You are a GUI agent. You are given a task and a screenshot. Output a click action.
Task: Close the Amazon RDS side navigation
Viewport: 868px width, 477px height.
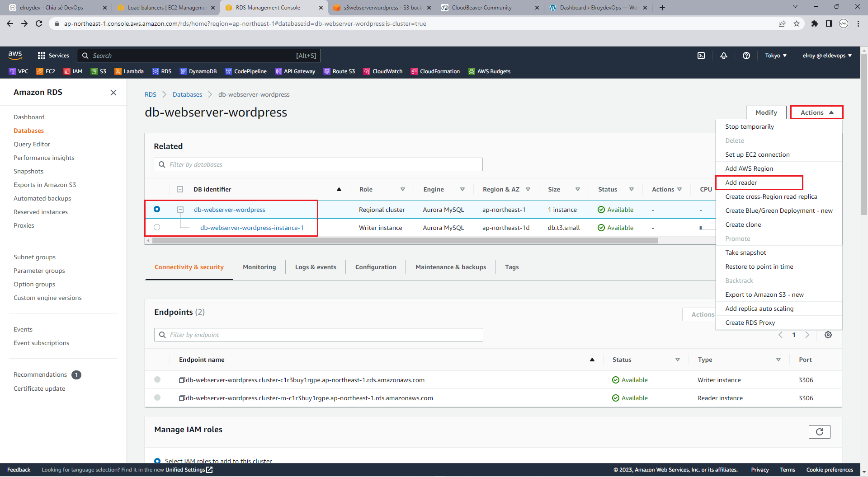pos(113,93)
